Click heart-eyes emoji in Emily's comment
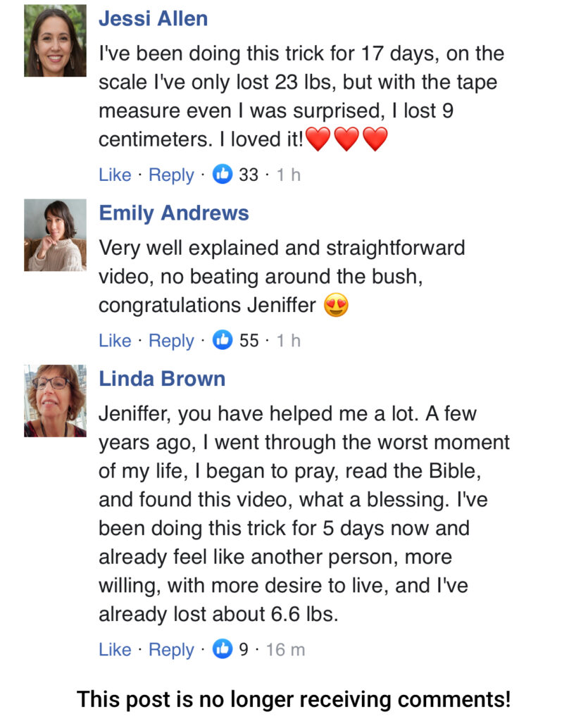This screenshot has width=588, height=721. point(337,306)
